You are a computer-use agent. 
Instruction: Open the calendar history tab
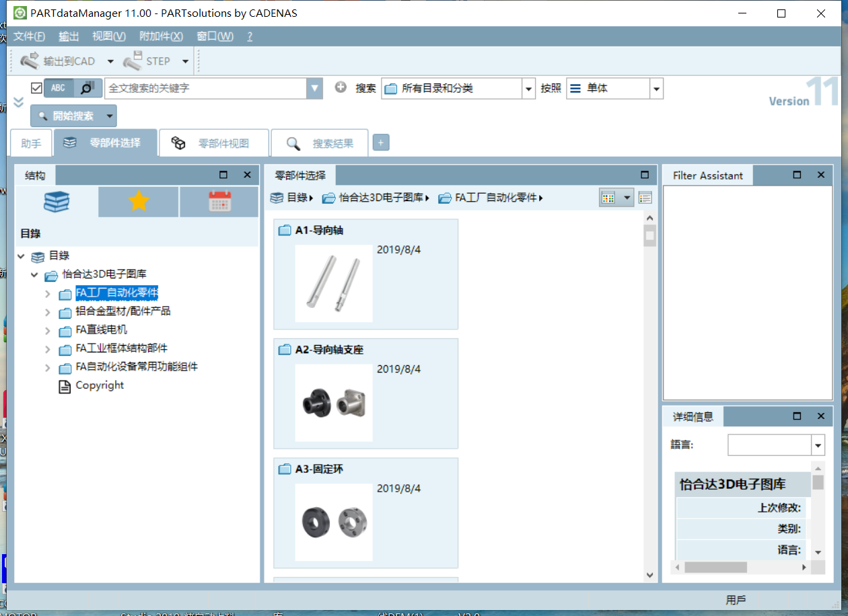[219, 202]
